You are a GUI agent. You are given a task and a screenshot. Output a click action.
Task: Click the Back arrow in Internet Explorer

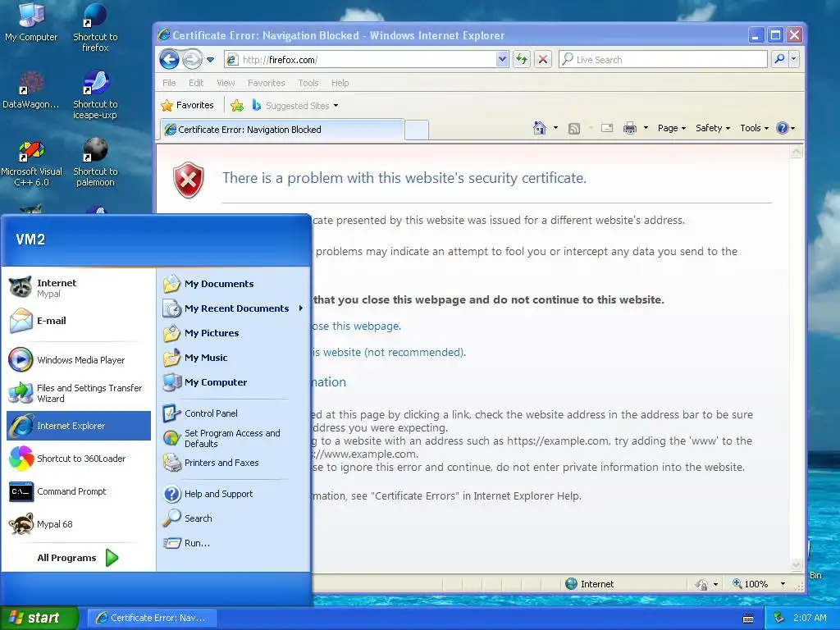169,59
